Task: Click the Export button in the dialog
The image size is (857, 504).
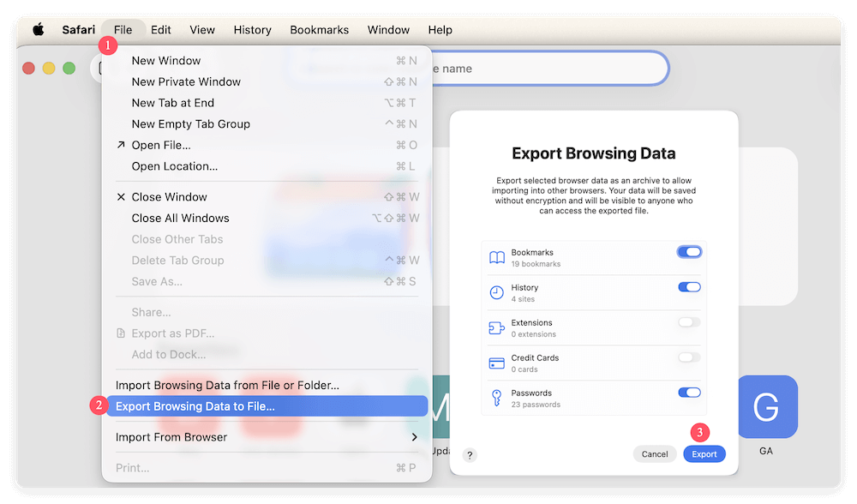Action: coord(704,453)
